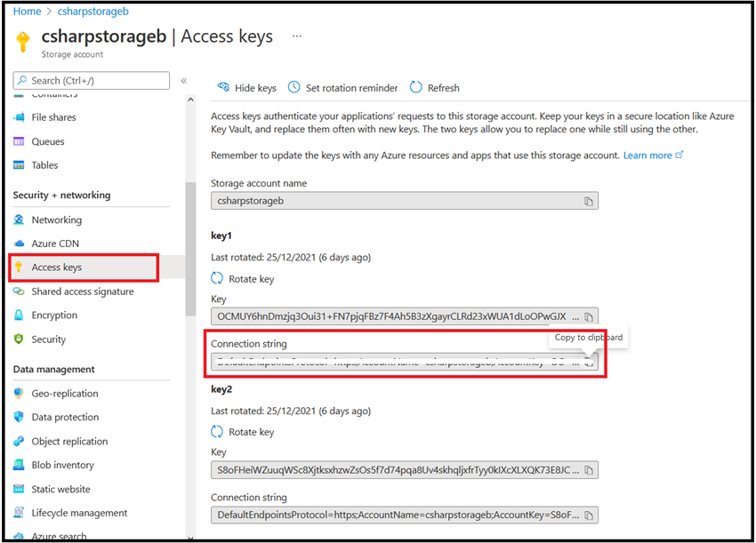Toggle Hide keys visibility
This screenshot has height=543, width=756.
tap(246, 87)
